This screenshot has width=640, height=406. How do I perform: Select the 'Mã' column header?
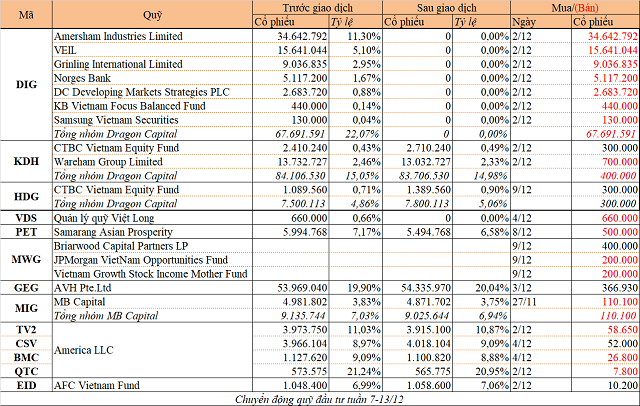click(x=26, y=15)
